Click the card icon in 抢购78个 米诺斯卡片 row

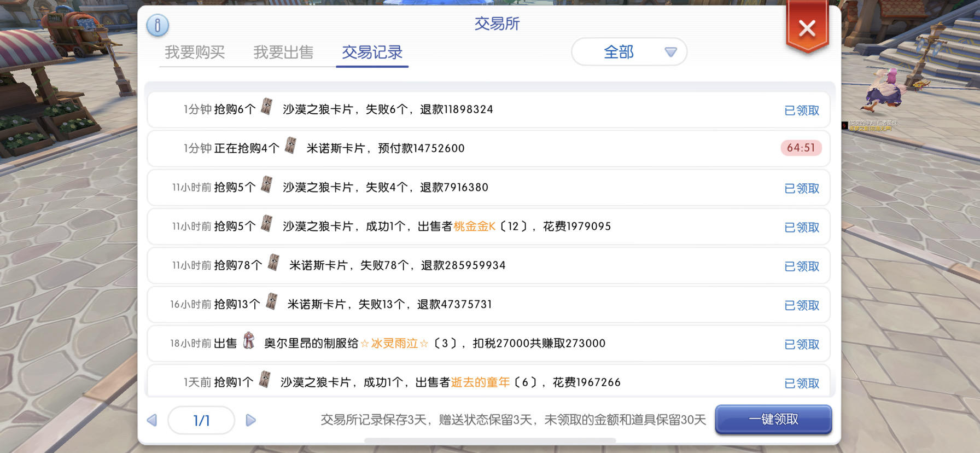point(273,262)
